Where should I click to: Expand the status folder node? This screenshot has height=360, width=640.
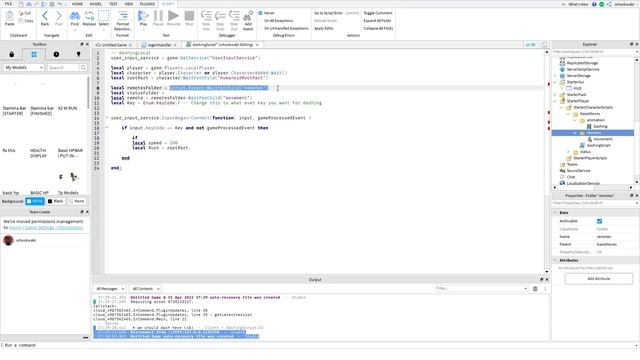[x=569, y=152]
